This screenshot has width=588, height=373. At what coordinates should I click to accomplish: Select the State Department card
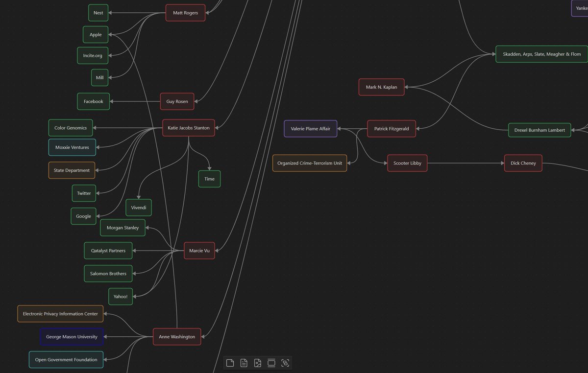tap(72, 170)
